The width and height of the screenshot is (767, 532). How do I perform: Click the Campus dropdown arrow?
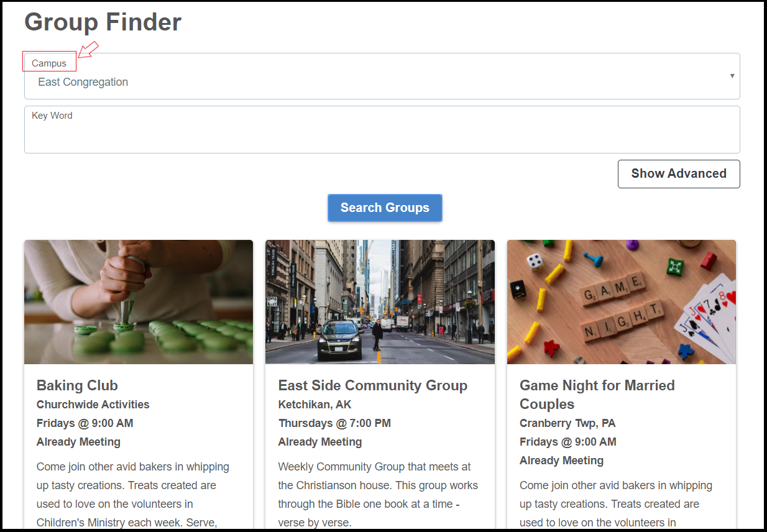(732, 76)
